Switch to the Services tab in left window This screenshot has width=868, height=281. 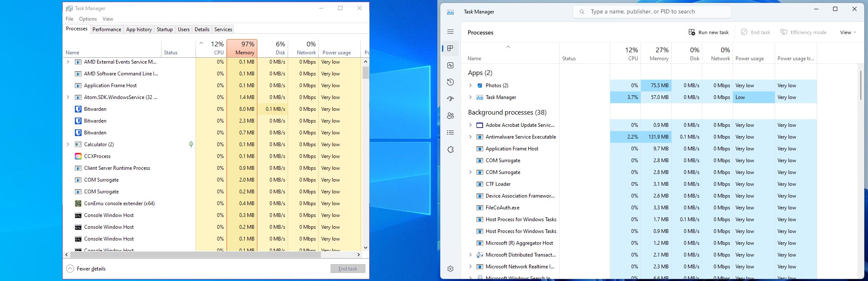point(223,29)
